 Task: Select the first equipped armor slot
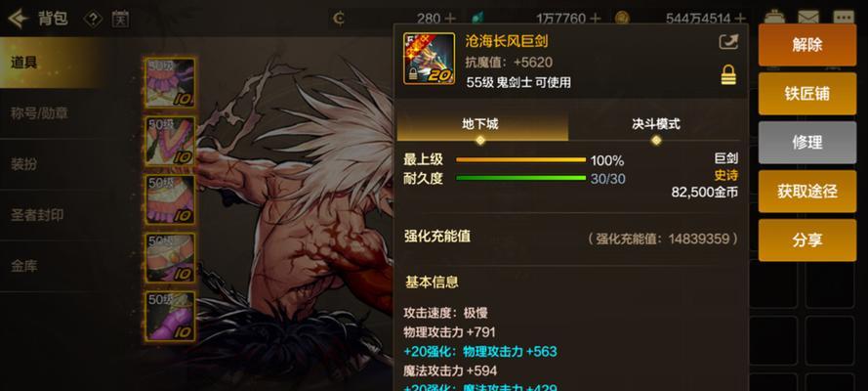170,82
